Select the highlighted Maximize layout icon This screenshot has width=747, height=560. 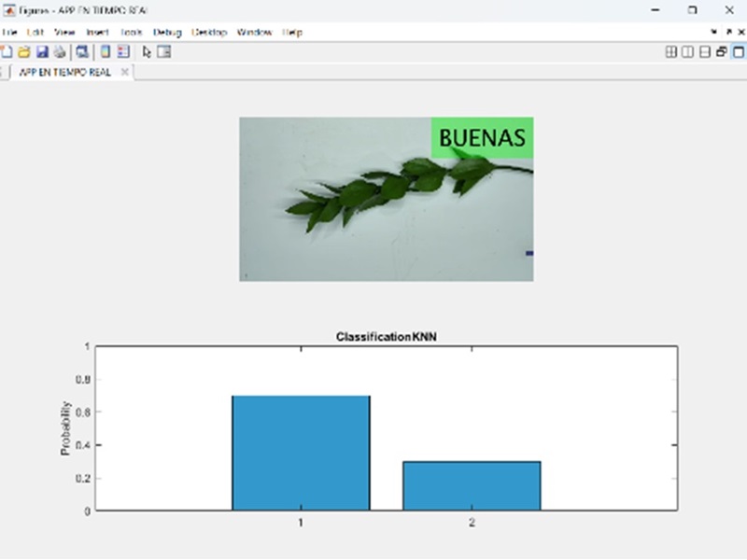[x=739, y=52]
